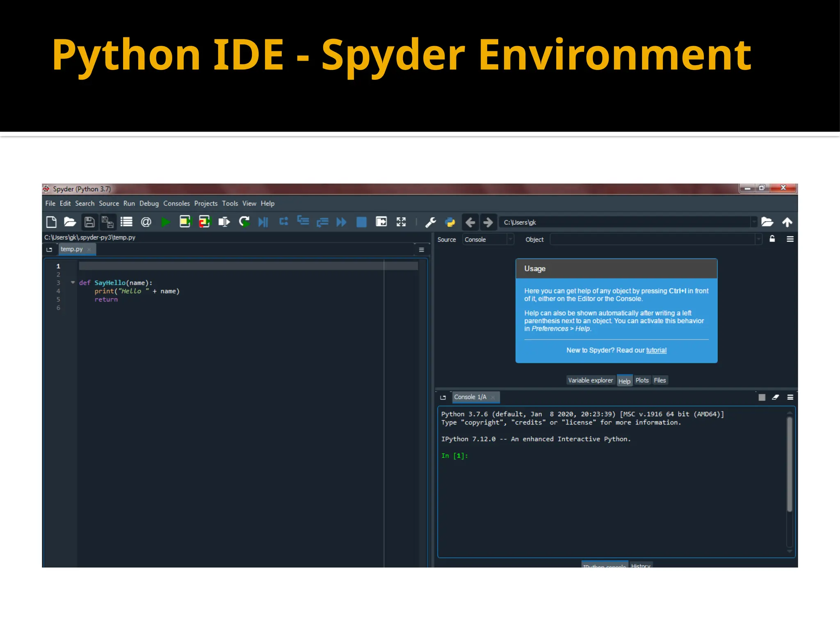
Task: Click the Save file floppy icon
Action: pos(89,222)
